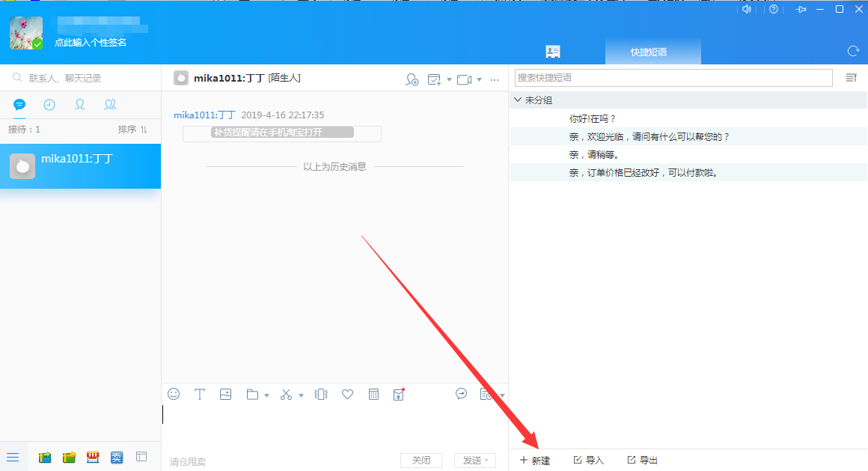The height and width of the screenshot is (471, 868).
Task: Click the quick phrase search box
Action: coord(673,78)
